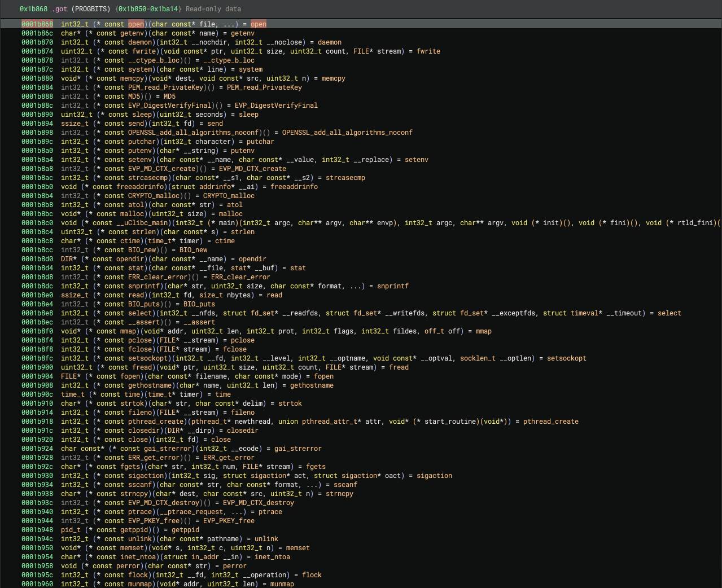Click strlen symbol reference
Screen dimensions: 722x588
point(243,232)
